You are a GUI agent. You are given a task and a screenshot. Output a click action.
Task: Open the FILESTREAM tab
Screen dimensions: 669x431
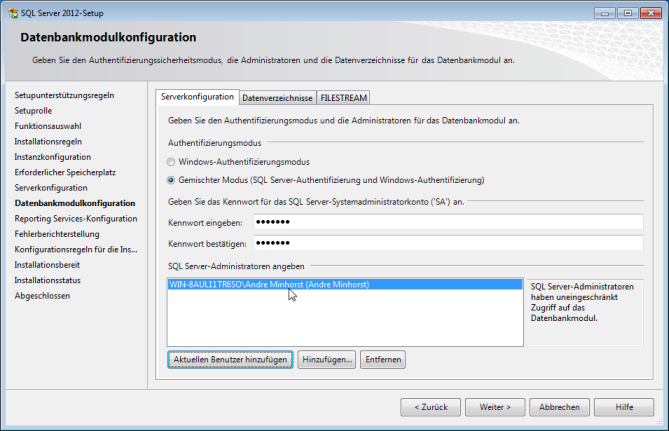[x=343, y=97]
